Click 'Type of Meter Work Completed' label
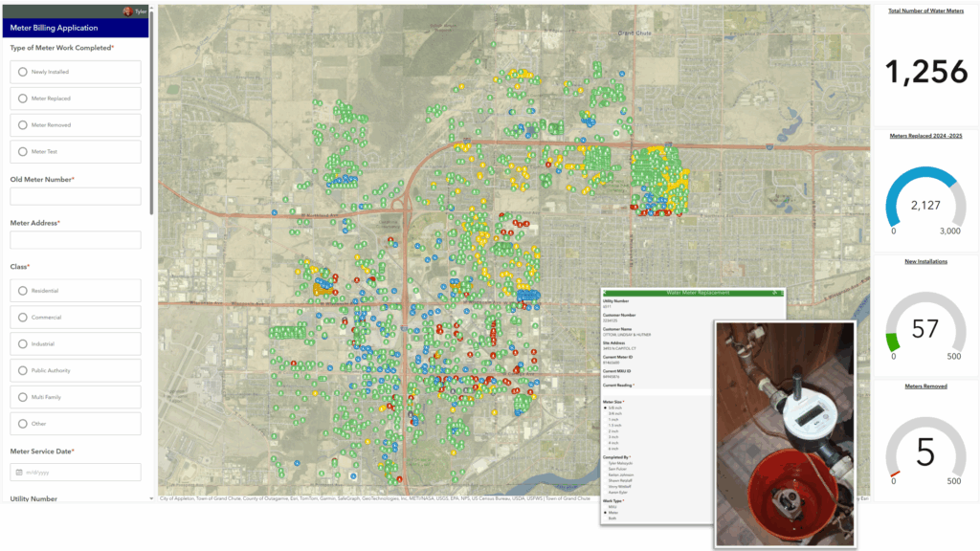The width and height of the screenshot is (980, 551). coord(61,48)
